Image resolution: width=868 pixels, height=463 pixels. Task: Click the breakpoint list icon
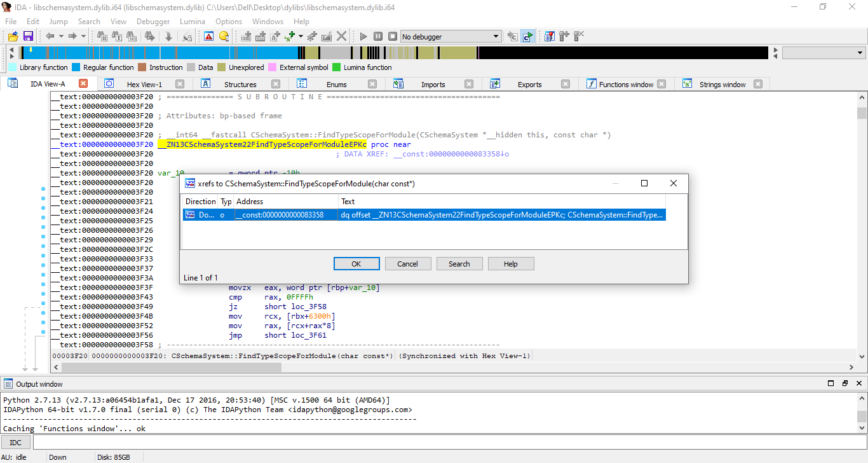click(x=550, y=36)
